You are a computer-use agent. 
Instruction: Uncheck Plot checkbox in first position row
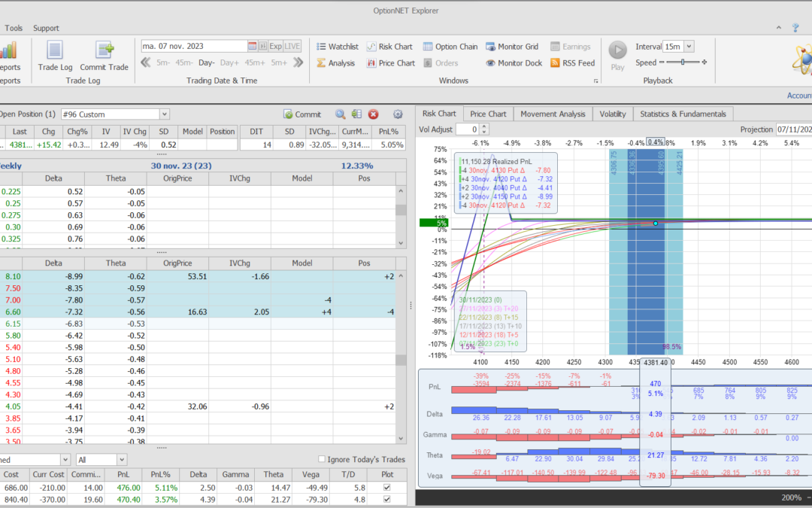click(x=387, y=488)
